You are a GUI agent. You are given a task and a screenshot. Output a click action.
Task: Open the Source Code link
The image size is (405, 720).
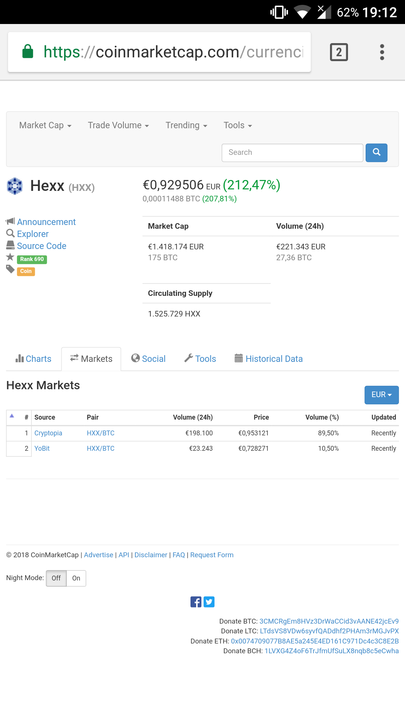(x=41, y=246)
